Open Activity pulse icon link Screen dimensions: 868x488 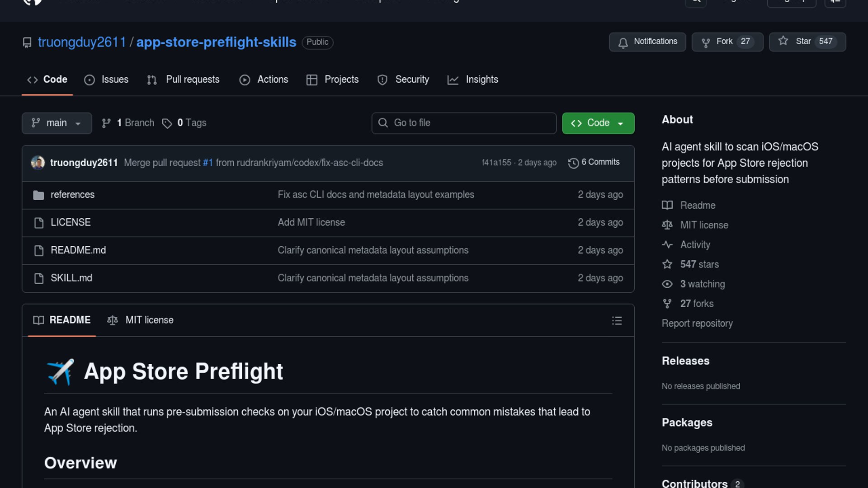pyautogui.click(x=667, y=244)
